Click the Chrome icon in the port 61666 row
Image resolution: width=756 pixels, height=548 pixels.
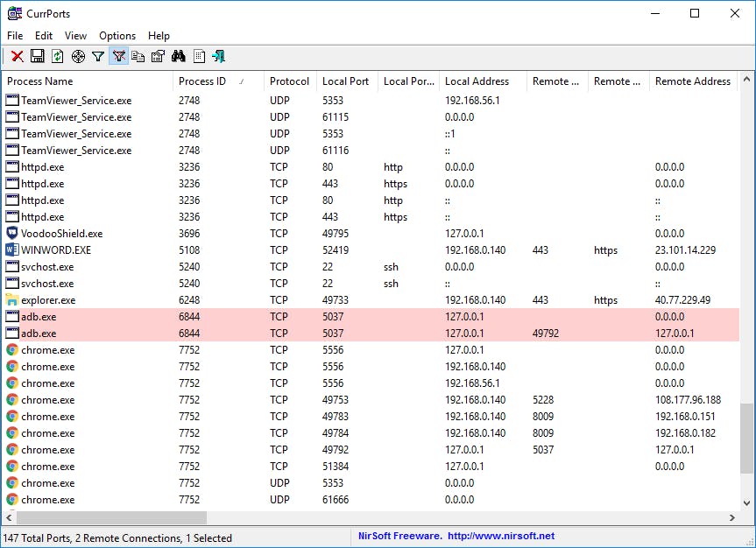[x=12, y=499]
